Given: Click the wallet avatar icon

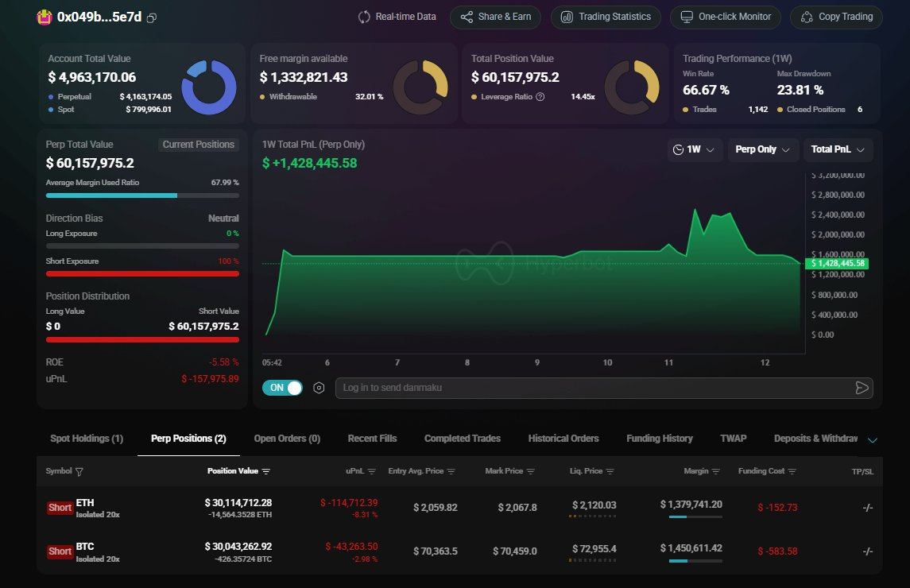Looking at the screenshot, I should 45,17.
